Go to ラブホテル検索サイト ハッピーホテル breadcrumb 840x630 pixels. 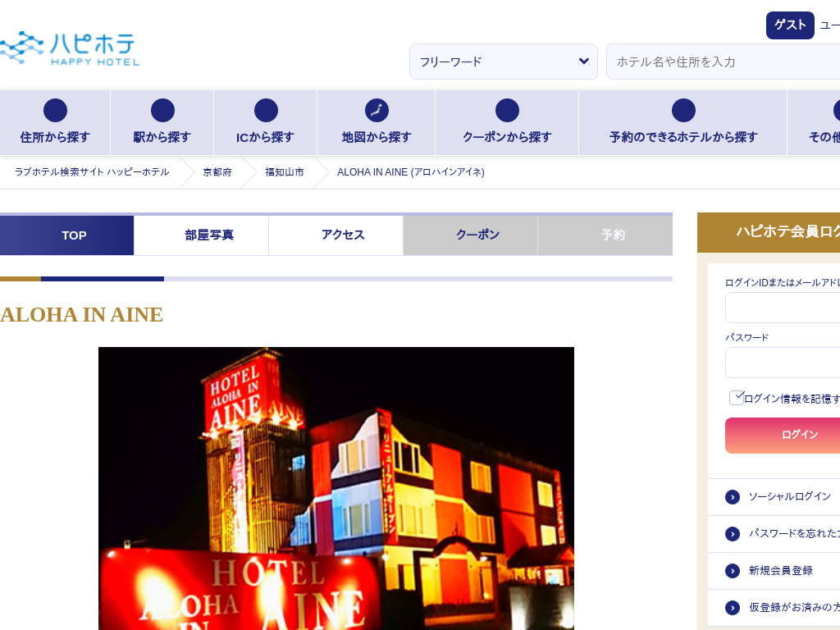pos(92,172)
